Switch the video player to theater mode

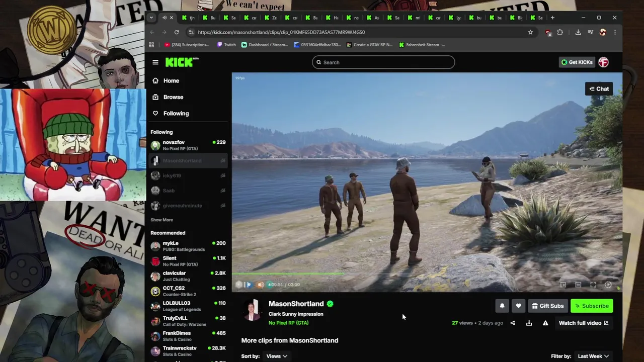(578, 285)
